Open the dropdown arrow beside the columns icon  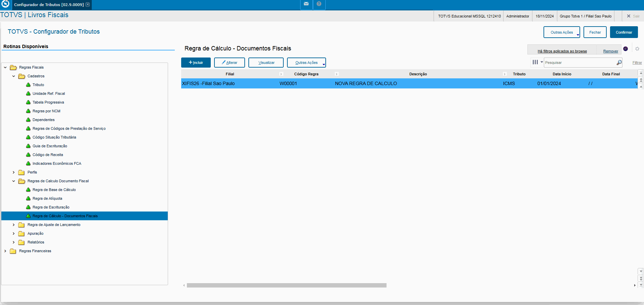click(541, 62)
